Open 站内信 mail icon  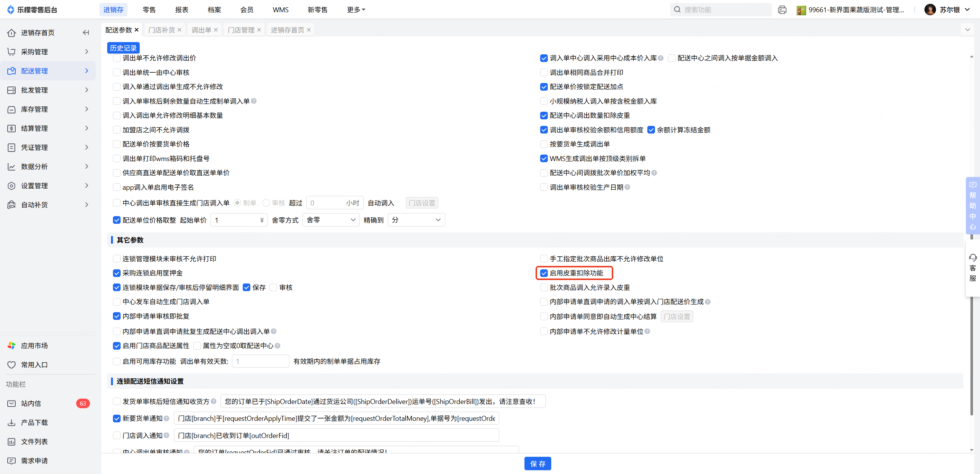(11, 403)
